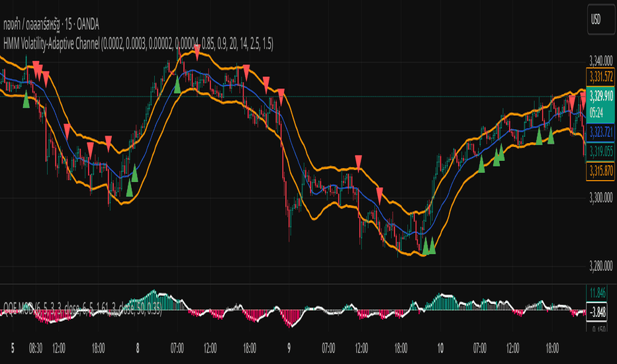The height and width of the screenshot is (364, 617).
Task: Click the 3,340.000 price scale value
Action: (x=601, y=61)
